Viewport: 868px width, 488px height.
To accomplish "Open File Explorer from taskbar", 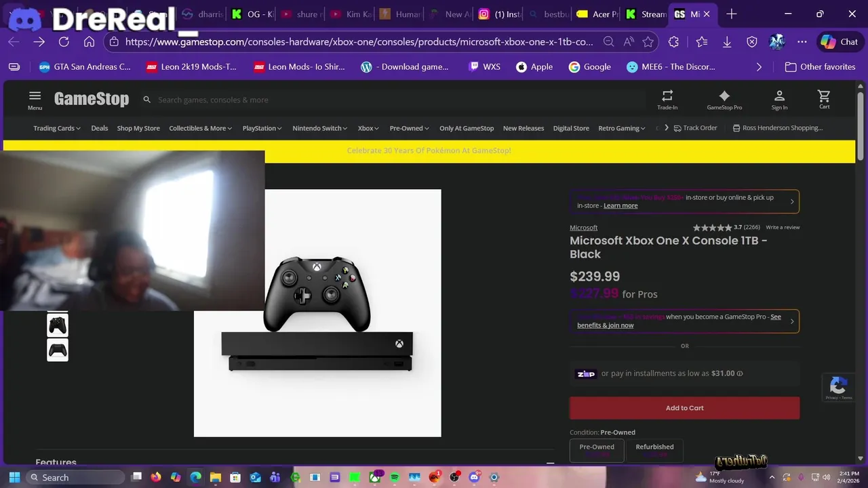I will pos(215,477).
